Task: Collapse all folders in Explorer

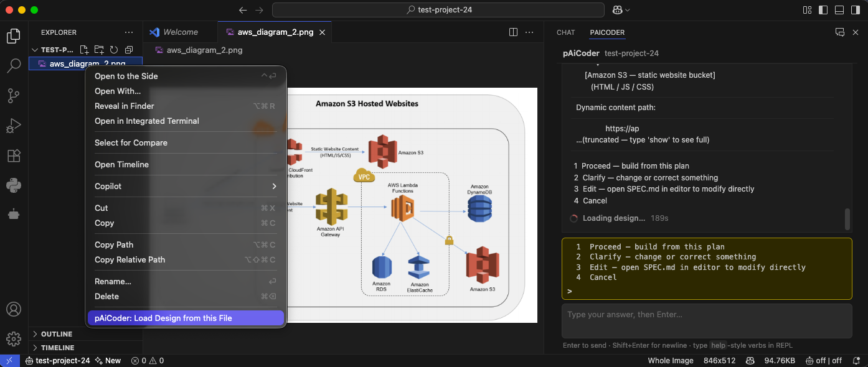Action: click(x=129, y=50)
